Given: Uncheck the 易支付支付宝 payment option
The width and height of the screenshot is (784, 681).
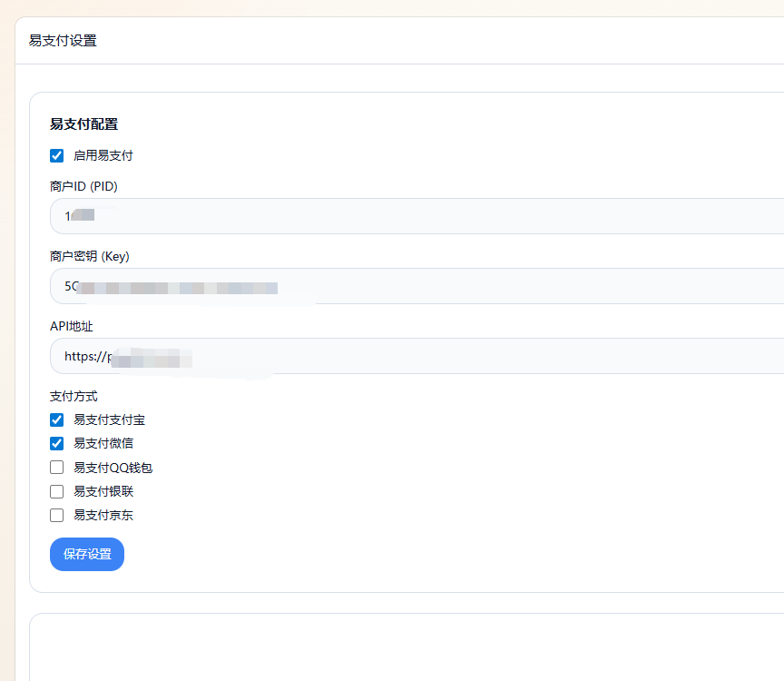Looking at the screenshot, I should point(56,419).
